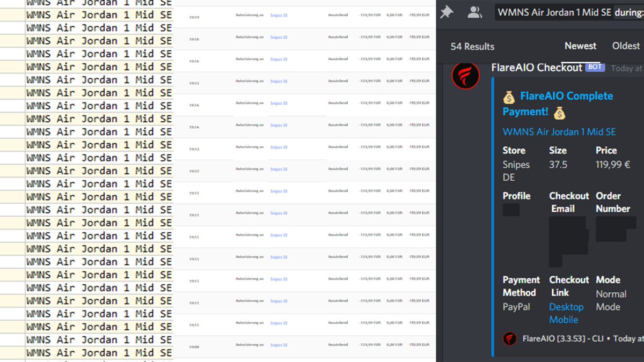Open the FlareAIO Complete Payment title link
Image resolution: width=644 pixels, height=362 pixels.
point(558,104)
